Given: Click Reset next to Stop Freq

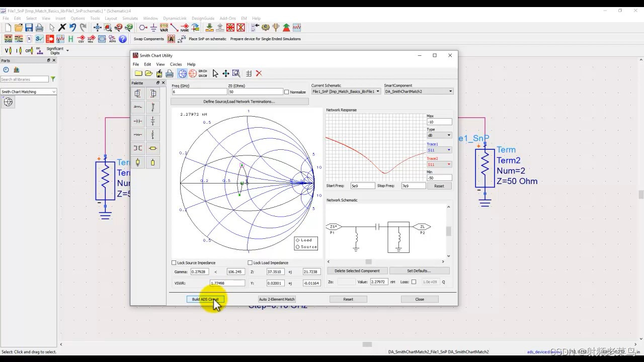Looking at the screenshot, I should (439, 186).
